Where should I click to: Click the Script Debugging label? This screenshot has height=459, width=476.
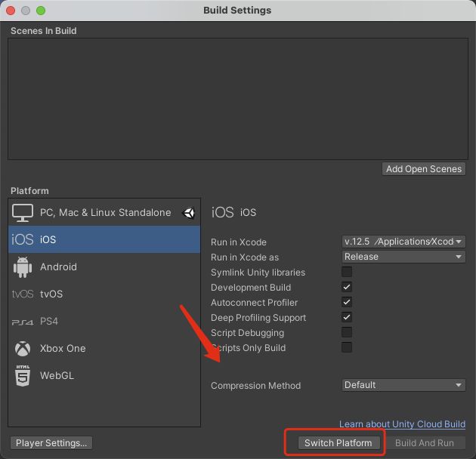pyautogui.click(x=247, y=333)
